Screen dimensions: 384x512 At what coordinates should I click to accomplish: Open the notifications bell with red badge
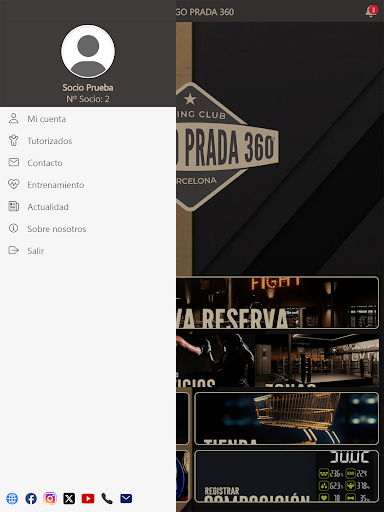pyautogui.click(x=371, y=11)
